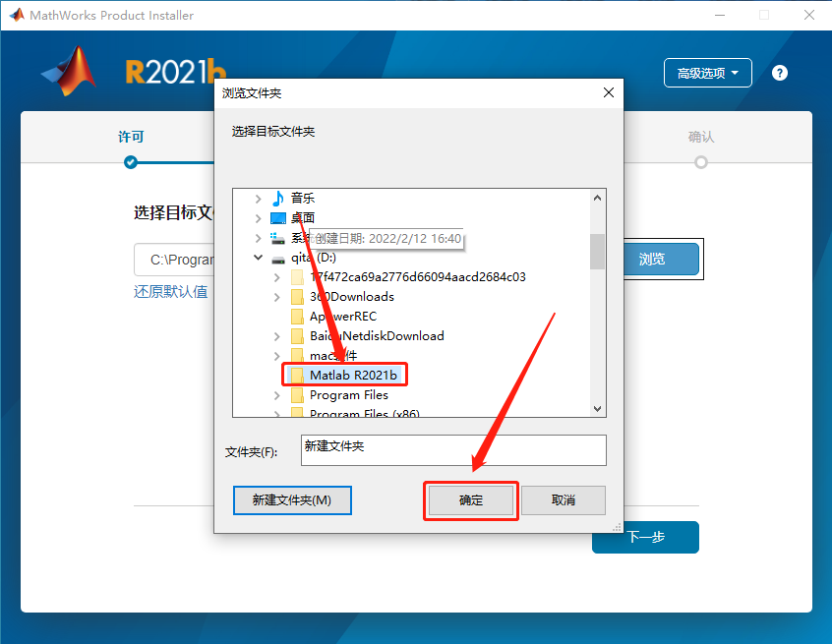Click the 文件夹(F) name input field

point(453,450)
